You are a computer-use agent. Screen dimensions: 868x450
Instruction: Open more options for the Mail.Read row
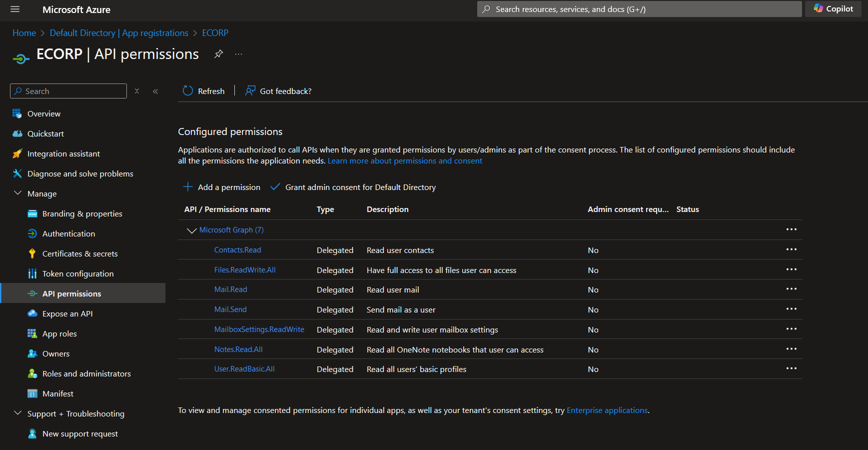pyautogui.click(x=792, y=289)
